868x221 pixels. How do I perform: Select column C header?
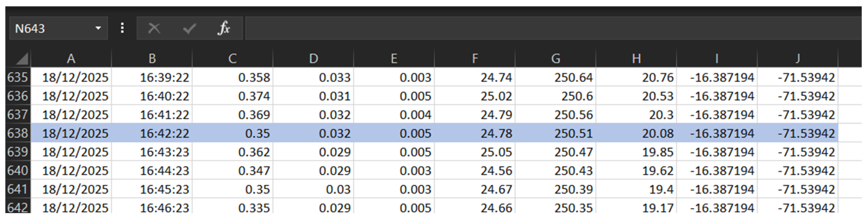click(x=233, y=59)
